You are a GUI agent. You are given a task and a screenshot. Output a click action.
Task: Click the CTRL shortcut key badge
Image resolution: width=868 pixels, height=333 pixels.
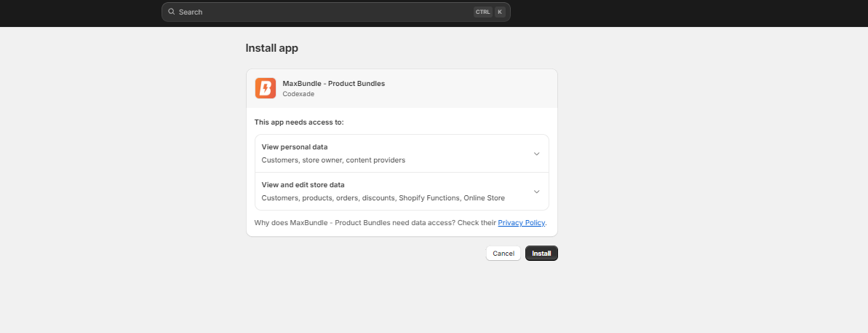click(483, 12)
